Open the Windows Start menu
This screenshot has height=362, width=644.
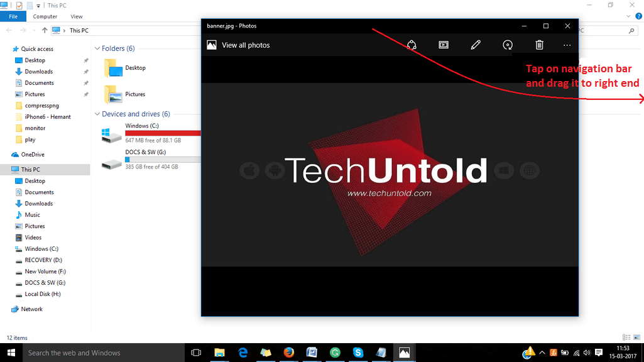[x=11, y=353]
